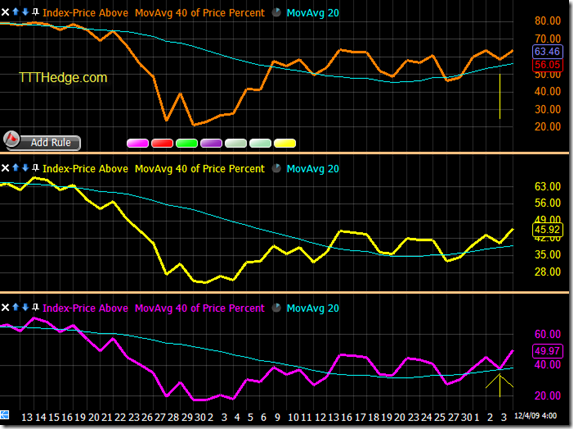The width and height of the screenshot is (573, 429).
Task: Click the 63.00 axis label in middle pane
Action: tap(547, 187)
